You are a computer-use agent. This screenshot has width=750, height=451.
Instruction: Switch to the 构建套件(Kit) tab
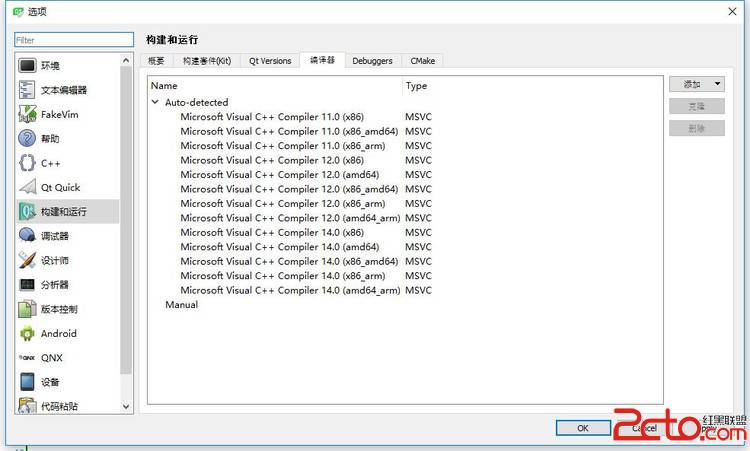[207, 61]
